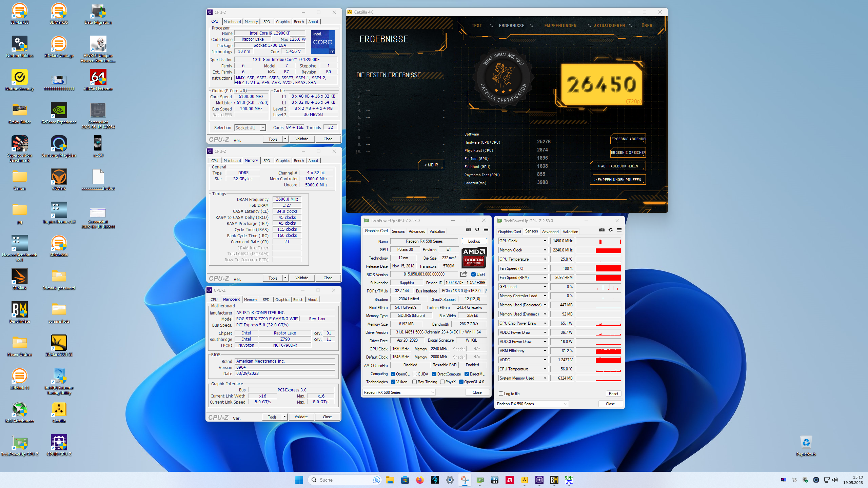The image size is (868, 488).
Task: Toggle the CUDA checkbox in GPU-Z
Action: 415,374
